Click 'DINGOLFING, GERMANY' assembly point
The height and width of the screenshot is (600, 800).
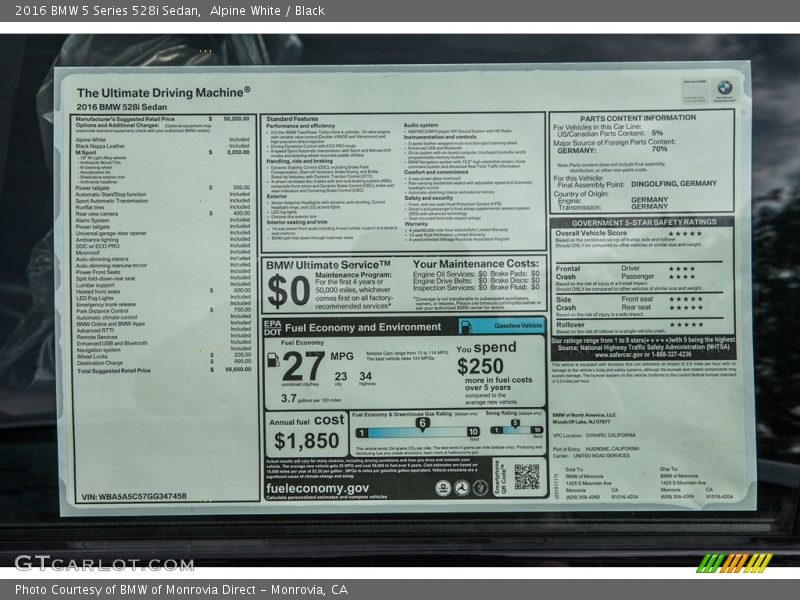[673, 184]
